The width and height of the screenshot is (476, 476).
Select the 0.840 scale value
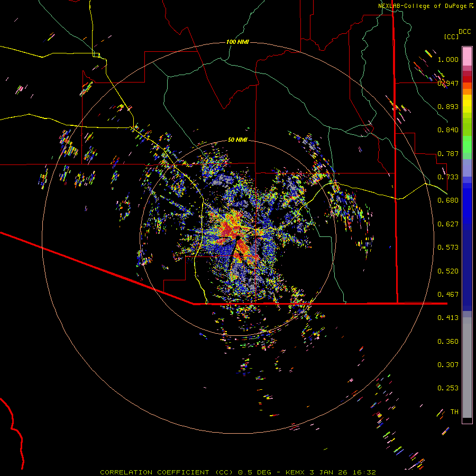point(448,130)
